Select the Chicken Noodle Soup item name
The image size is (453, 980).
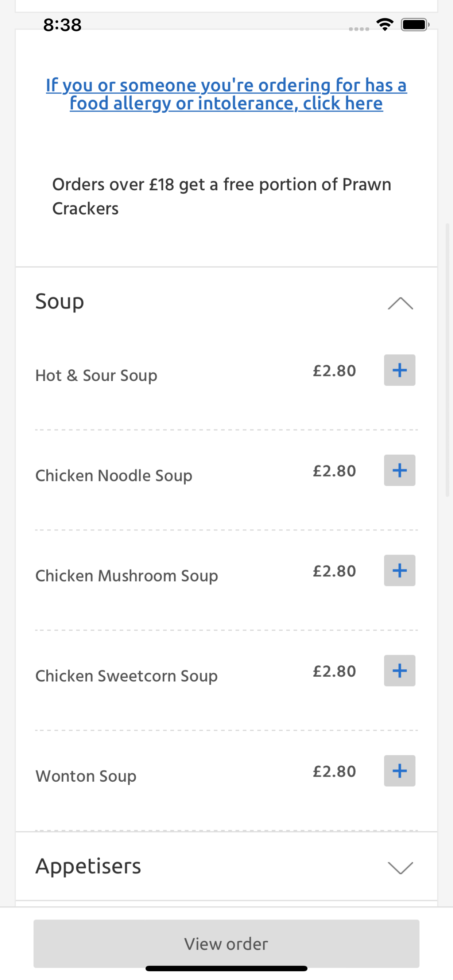coord(114,475)
